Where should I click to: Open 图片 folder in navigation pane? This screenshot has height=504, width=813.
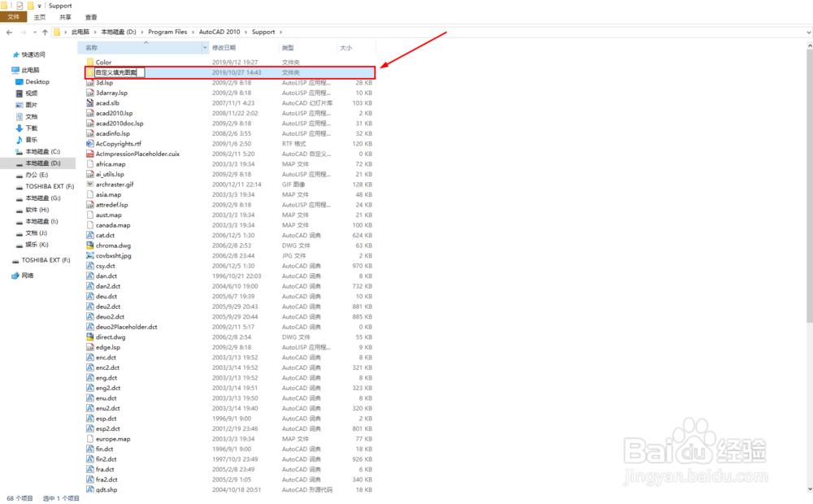(x=32, y=105)
